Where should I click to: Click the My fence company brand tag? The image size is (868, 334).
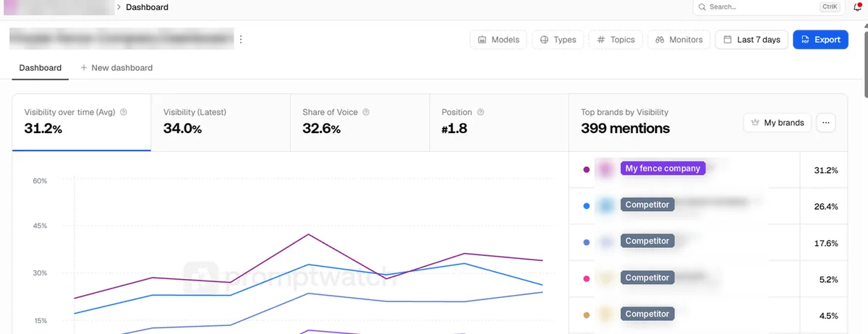pos(663,168)
